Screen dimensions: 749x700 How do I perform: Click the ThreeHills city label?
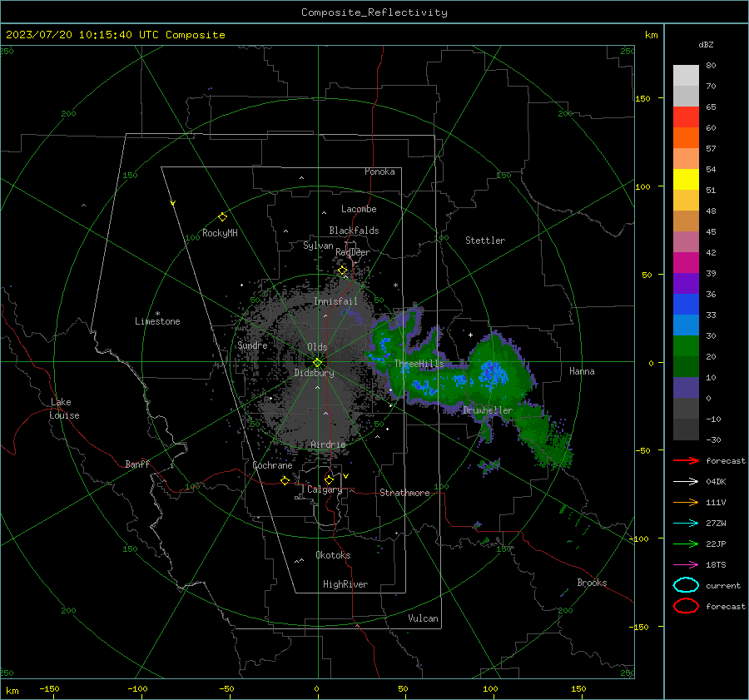click(419, 364)
